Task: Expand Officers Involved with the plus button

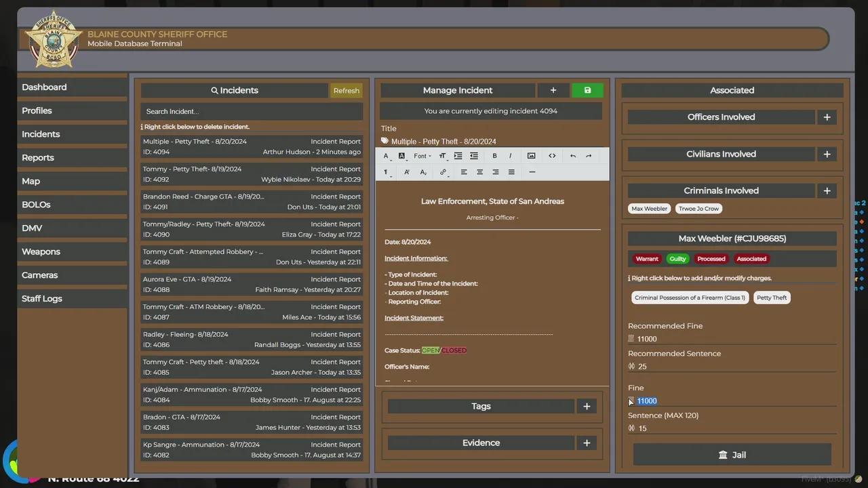Action: tap(827, 117)
